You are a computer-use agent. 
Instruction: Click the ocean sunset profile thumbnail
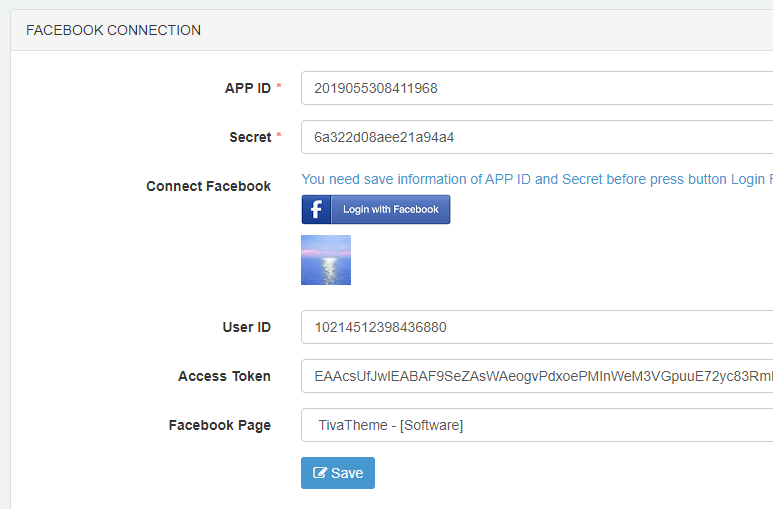pos(326,260)
